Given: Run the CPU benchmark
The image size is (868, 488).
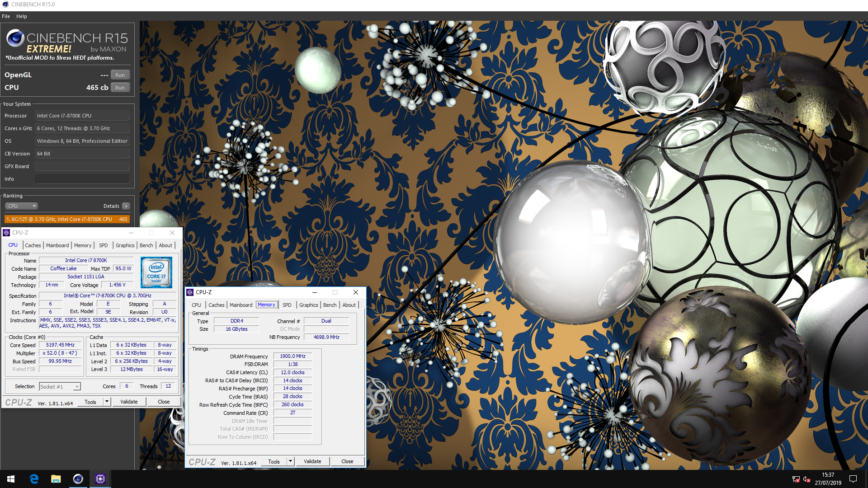Looking at the screenshot, I should (x=120, y=88).
